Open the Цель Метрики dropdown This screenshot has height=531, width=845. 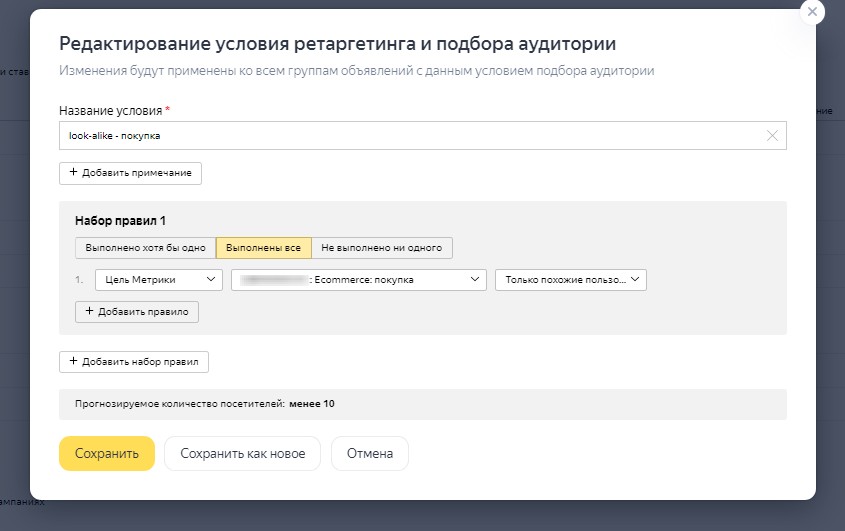pos(159,280)
